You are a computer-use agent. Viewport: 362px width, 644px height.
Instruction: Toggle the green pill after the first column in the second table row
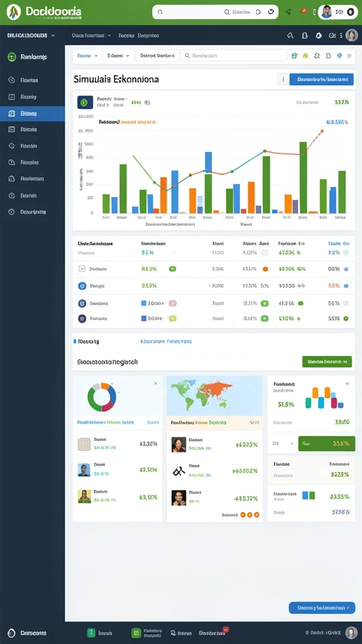pos(172,269)
